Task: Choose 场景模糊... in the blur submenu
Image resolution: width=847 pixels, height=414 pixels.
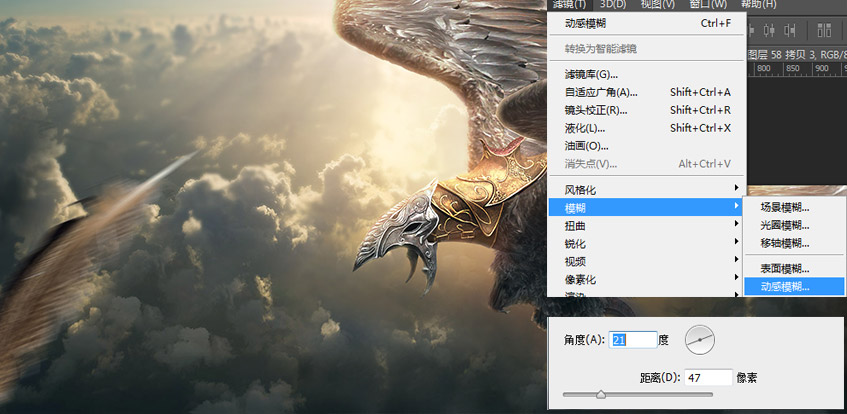Action: click(794, 208)
